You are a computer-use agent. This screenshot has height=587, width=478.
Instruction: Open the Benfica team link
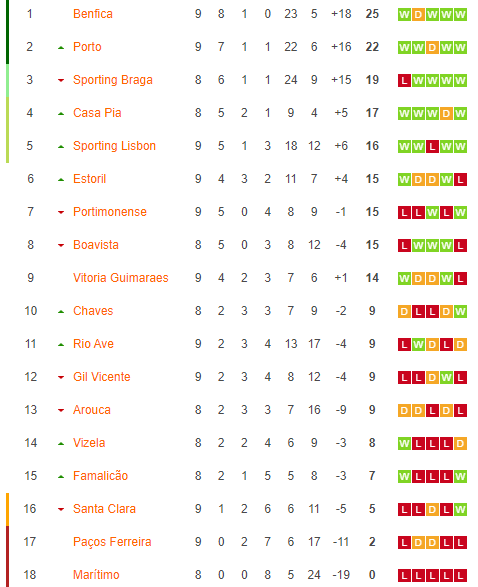(x=93, y=14)
